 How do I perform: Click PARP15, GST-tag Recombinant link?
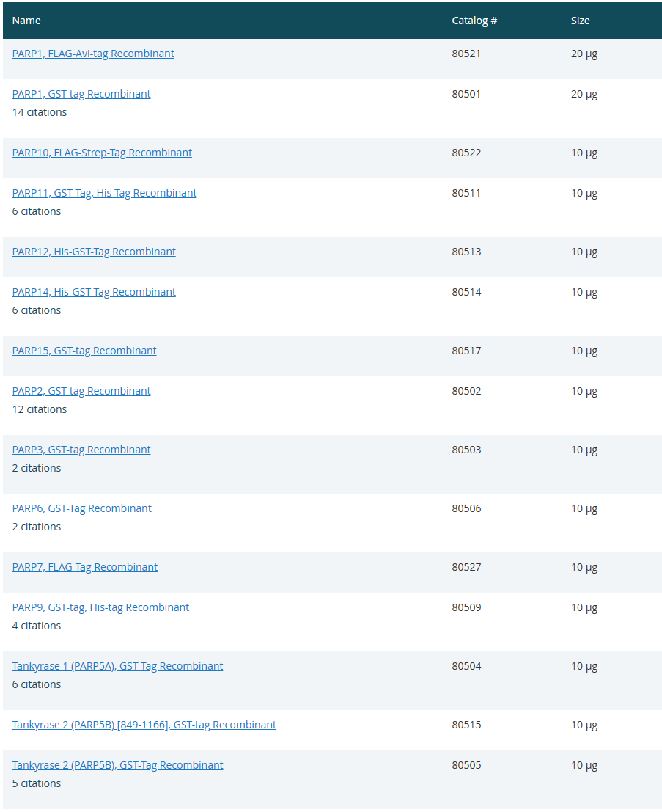click(x=84, y=351)
